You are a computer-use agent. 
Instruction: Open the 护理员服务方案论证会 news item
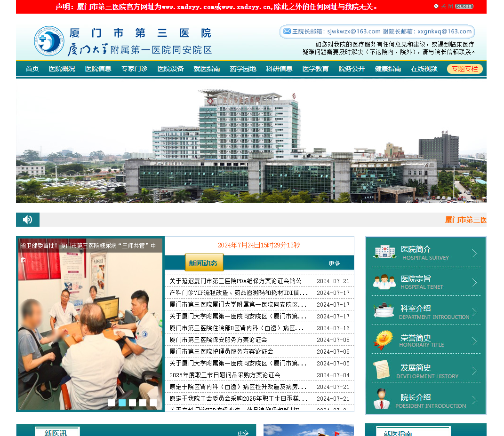222,351
